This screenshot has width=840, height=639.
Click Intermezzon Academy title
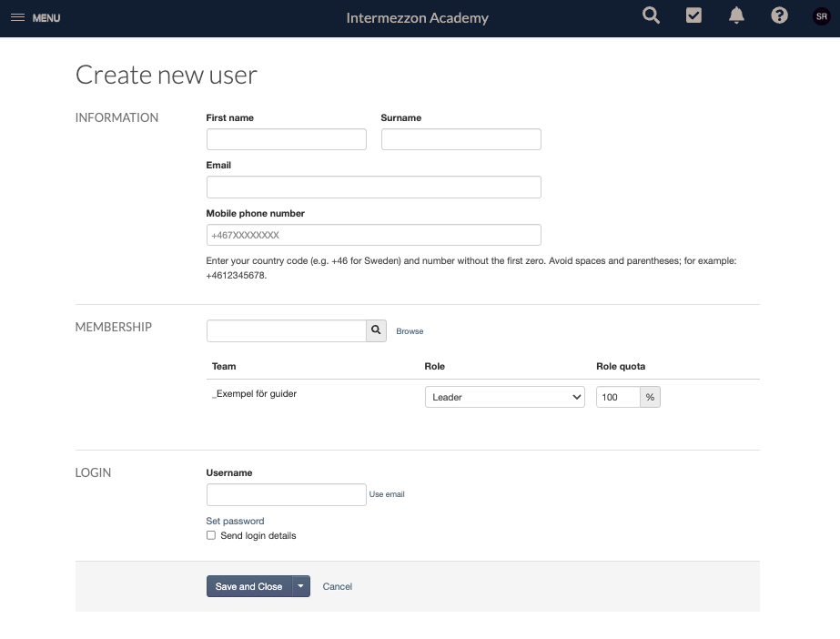[418, 17]
